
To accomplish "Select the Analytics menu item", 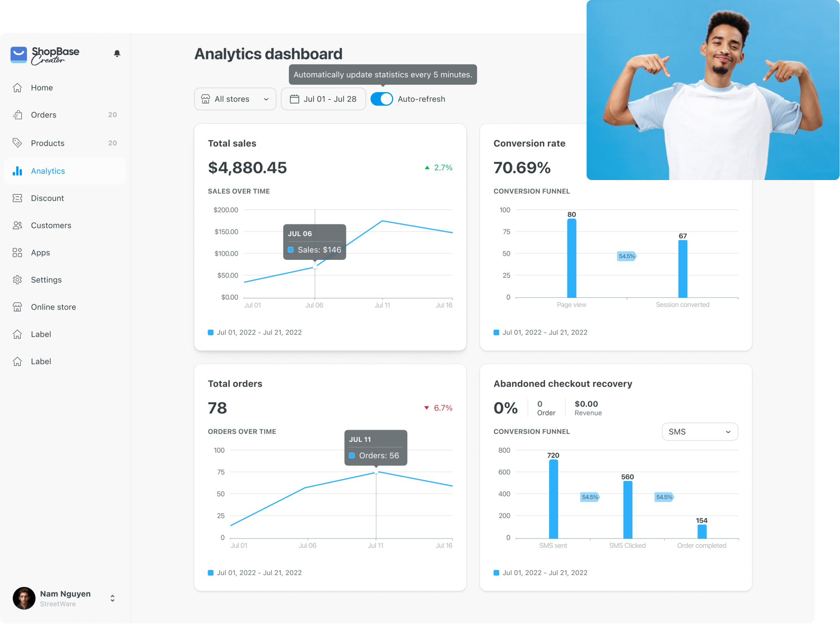I will pos(48,171).
